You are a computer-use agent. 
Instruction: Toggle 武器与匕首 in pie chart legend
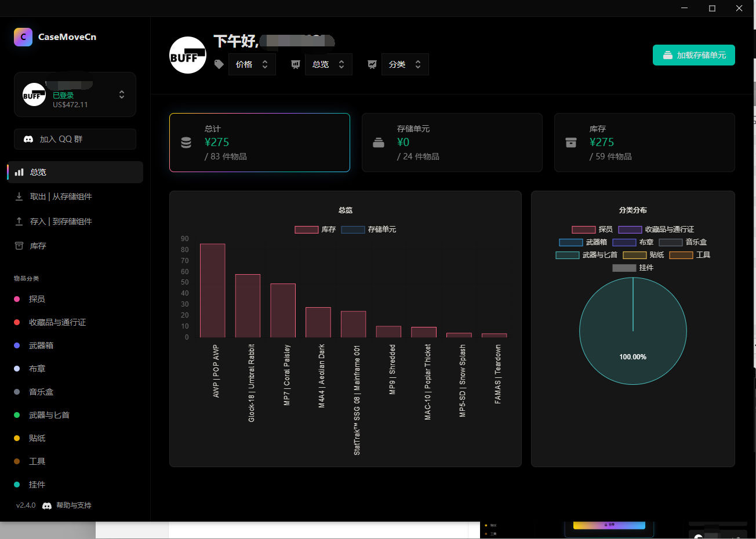(587, 255)
